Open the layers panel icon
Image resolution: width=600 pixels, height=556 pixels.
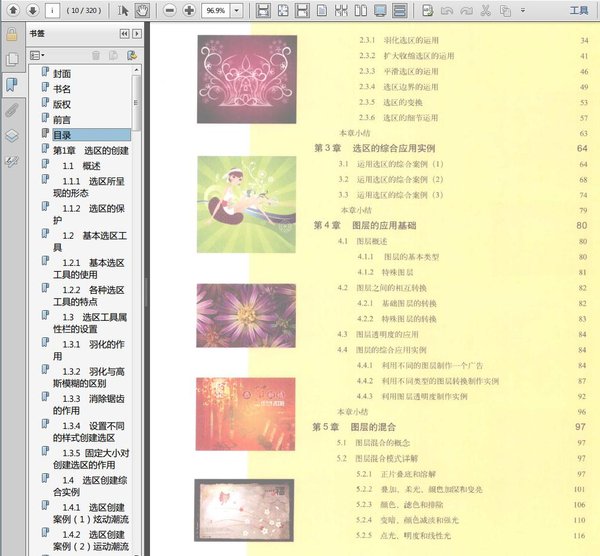(x=12, y=135)
